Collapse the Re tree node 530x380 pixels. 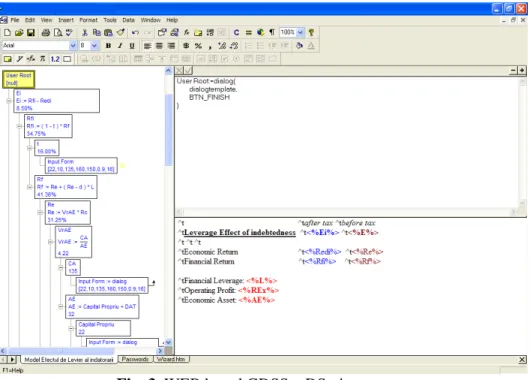(40, 212)
